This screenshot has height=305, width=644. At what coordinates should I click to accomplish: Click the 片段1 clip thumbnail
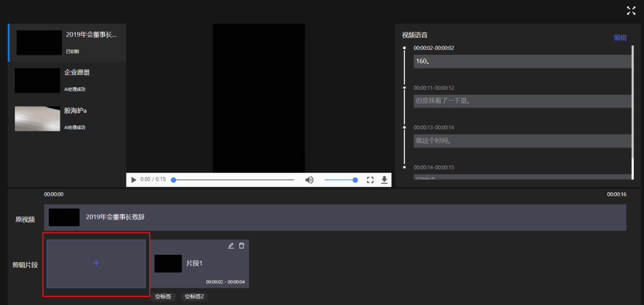[168, 264]
